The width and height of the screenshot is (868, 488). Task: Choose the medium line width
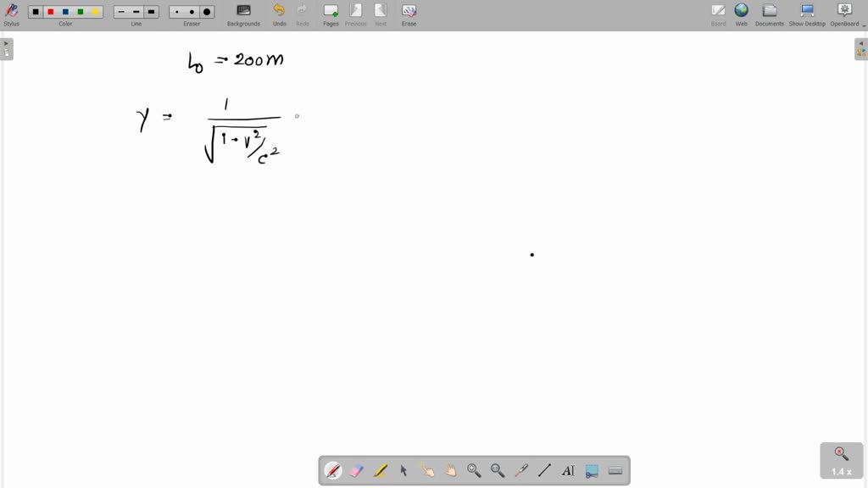click(x=136, y=12)
